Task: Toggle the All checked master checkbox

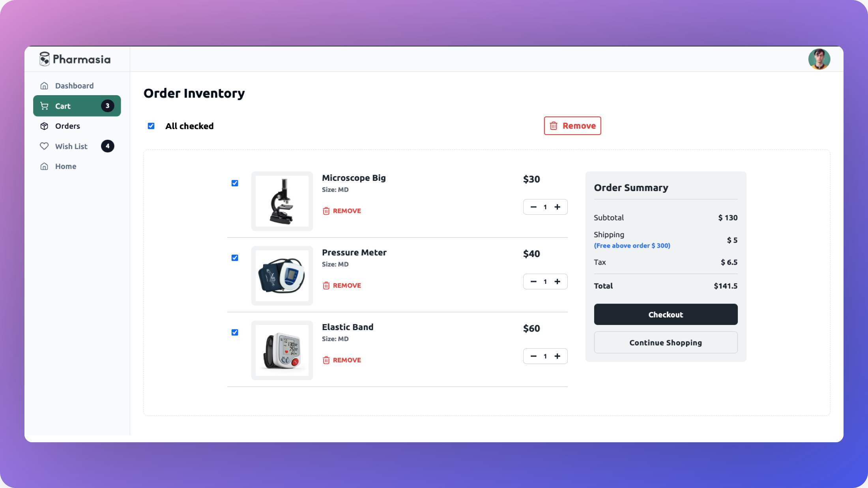Action: (151, 125)
